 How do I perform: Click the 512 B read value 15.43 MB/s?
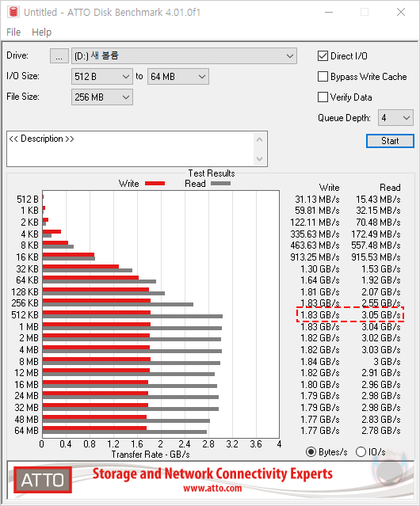(378, 200)
